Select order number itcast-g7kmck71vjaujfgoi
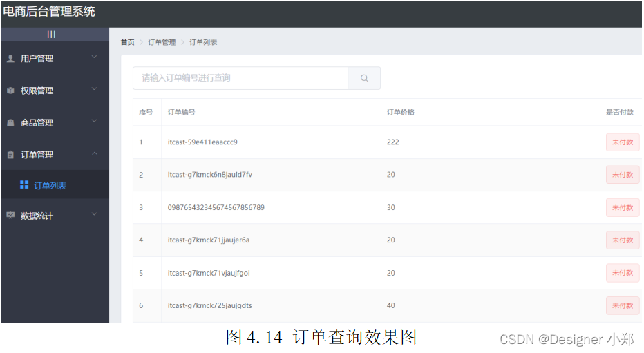 tap(209, 273)
